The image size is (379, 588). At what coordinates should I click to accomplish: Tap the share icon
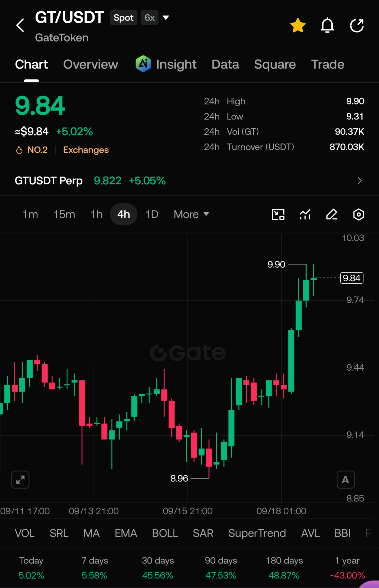pyautogui.click(x=357, y=25)
